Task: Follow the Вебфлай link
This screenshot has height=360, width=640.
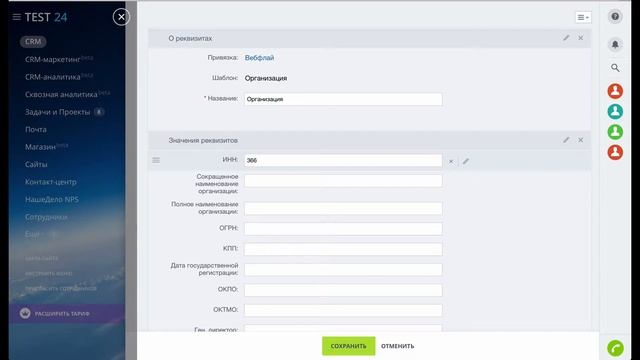Action: pos(259,58)
